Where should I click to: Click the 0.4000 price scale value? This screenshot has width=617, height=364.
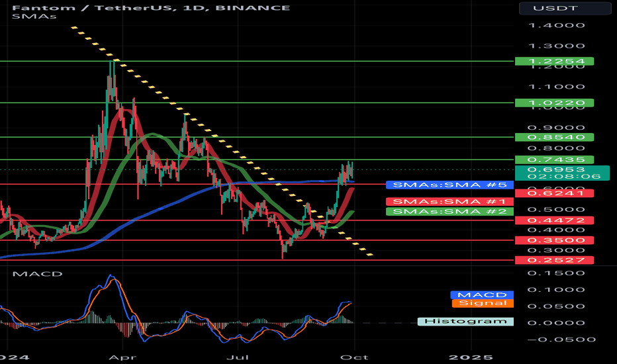click(556, 230)
